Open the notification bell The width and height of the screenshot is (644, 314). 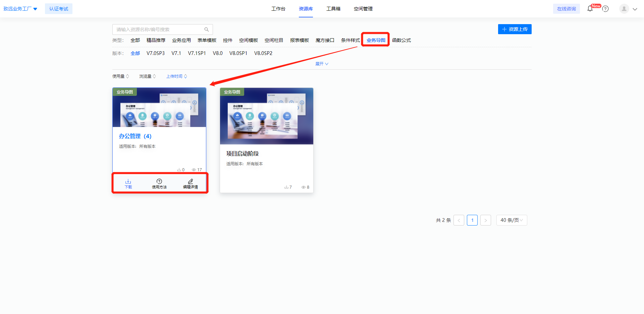(x=590, y=9)
